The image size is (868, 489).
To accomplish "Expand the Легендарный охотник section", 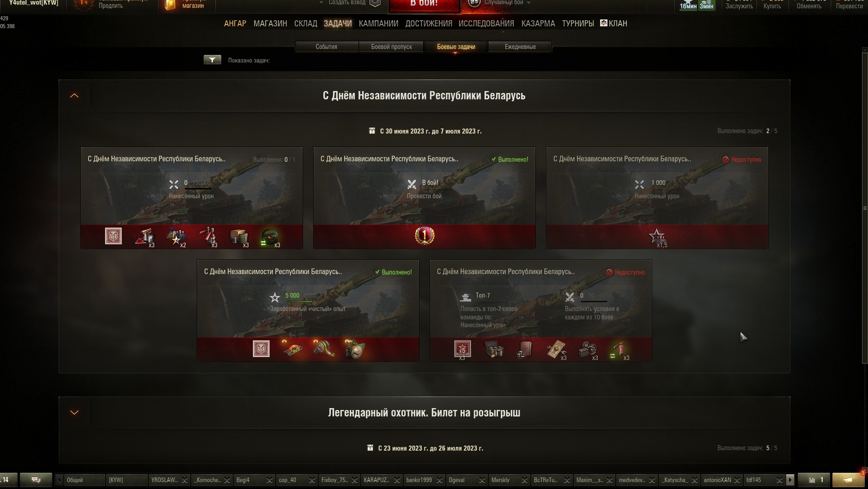I will tap(74, 412).
